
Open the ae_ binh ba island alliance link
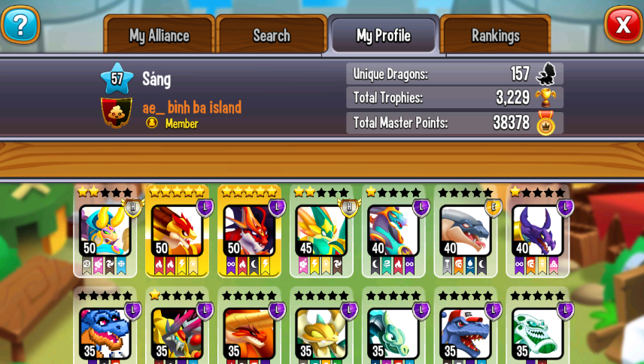tap(192, 108)
